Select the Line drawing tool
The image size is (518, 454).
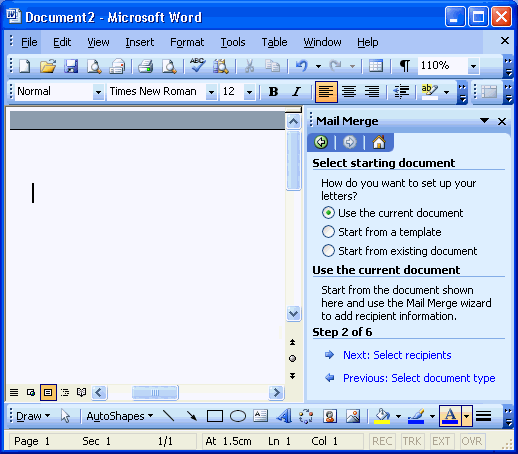tap(169, 416)
